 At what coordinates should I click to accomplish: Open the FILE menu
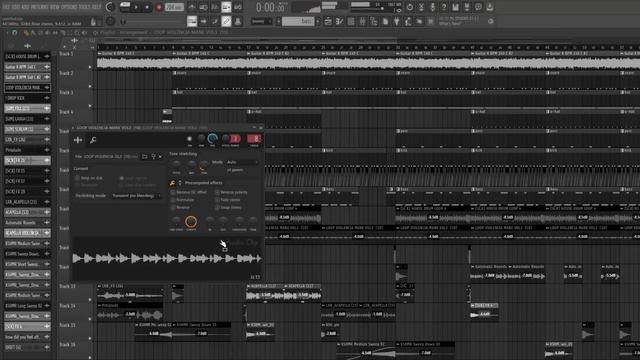click(6, 7)
